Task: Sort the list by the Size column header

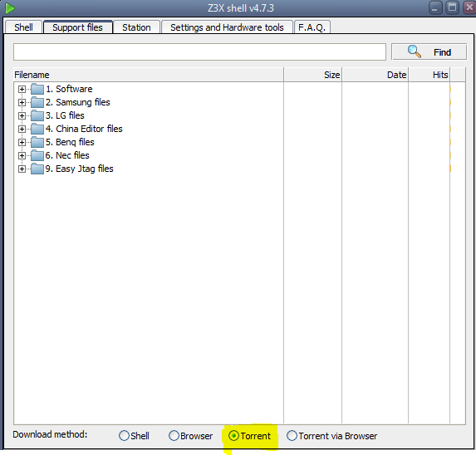Action: pos(312,75)
